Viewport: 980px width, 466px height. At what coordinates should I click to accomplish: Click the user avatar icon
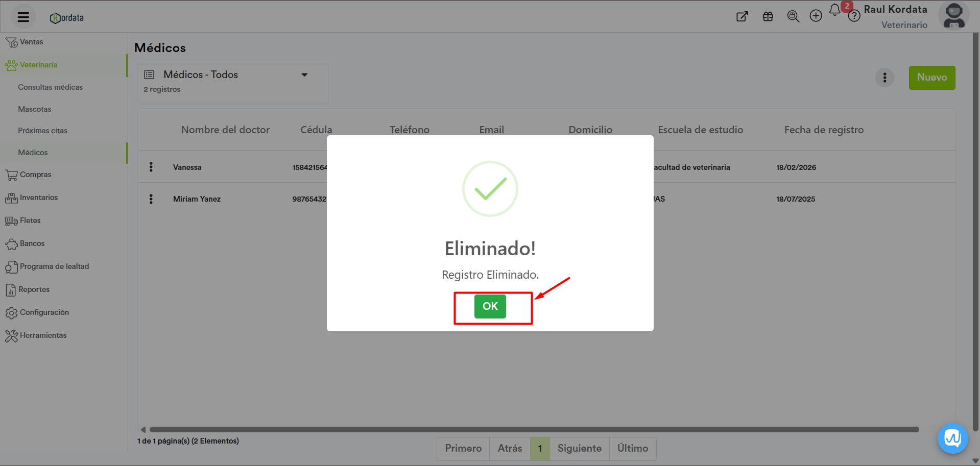click(953, 16)
